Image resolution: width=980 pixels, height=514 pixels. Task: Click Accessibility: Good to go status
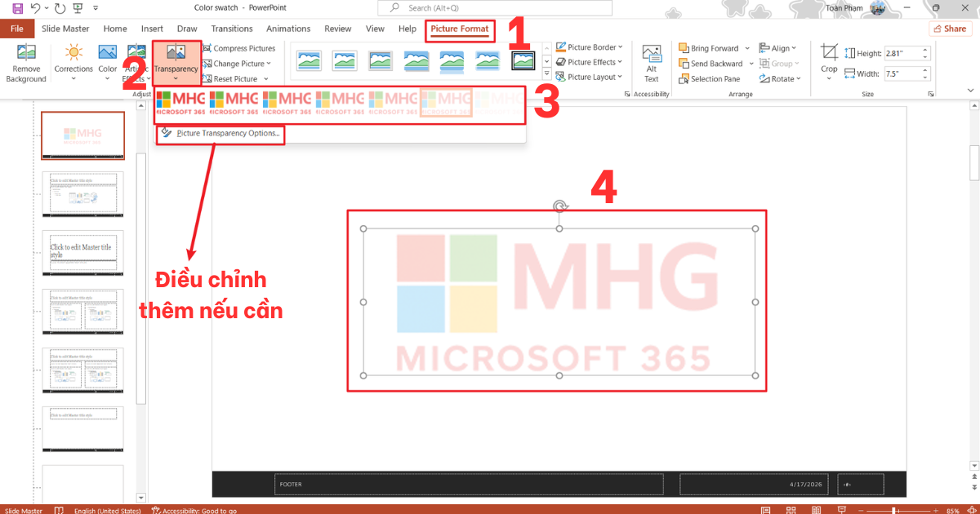(194, 511)
